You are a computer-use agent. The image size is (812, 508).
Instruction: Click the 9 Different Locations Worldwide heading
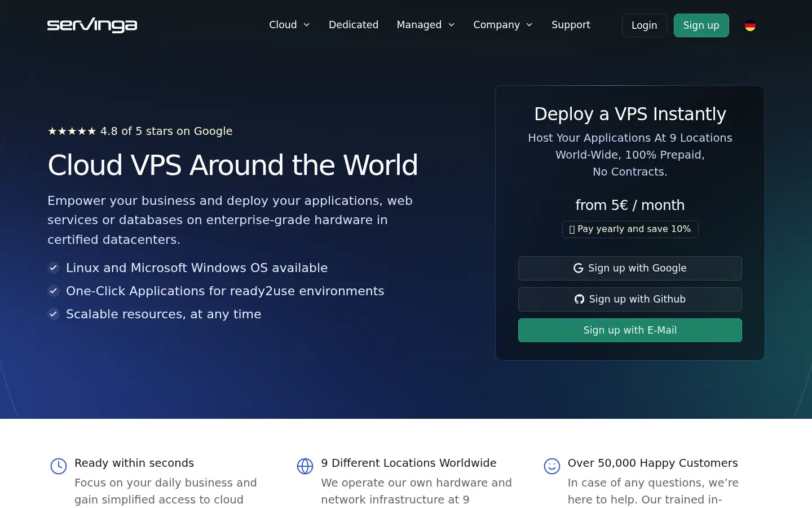(409, 463)
